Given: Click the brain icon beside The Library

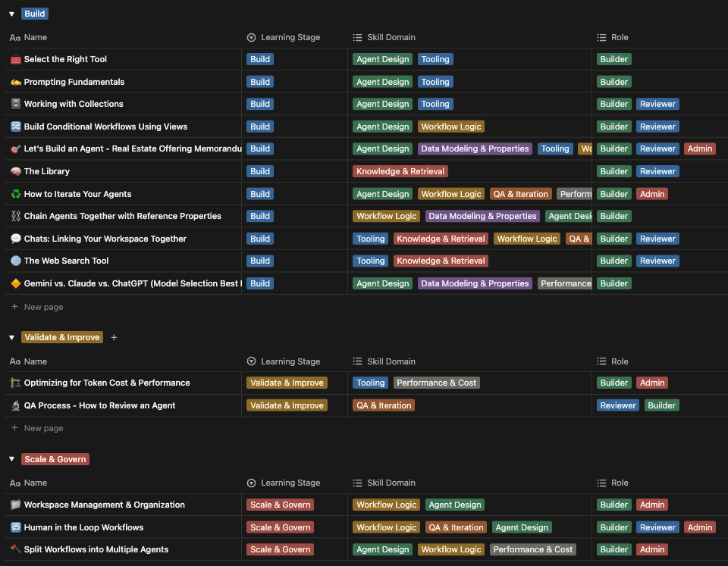Looking at the screenshot, I should 16,171.
